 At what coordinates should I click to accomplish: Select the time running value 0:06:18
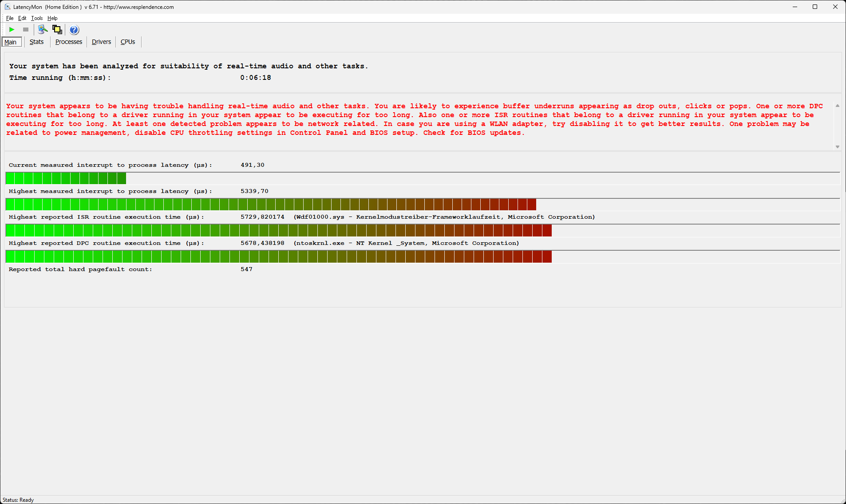(256, 78)
